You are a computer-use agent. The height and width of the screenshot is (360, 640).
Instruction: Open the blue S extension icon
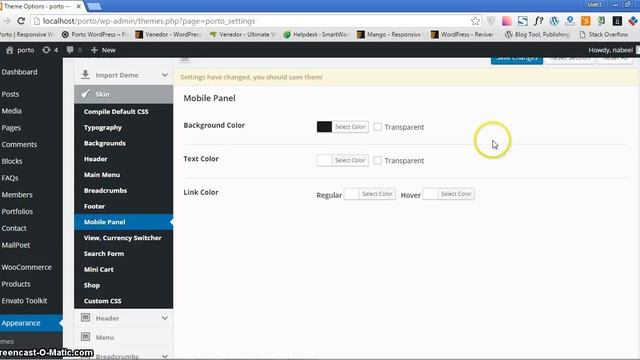[522, 21]
